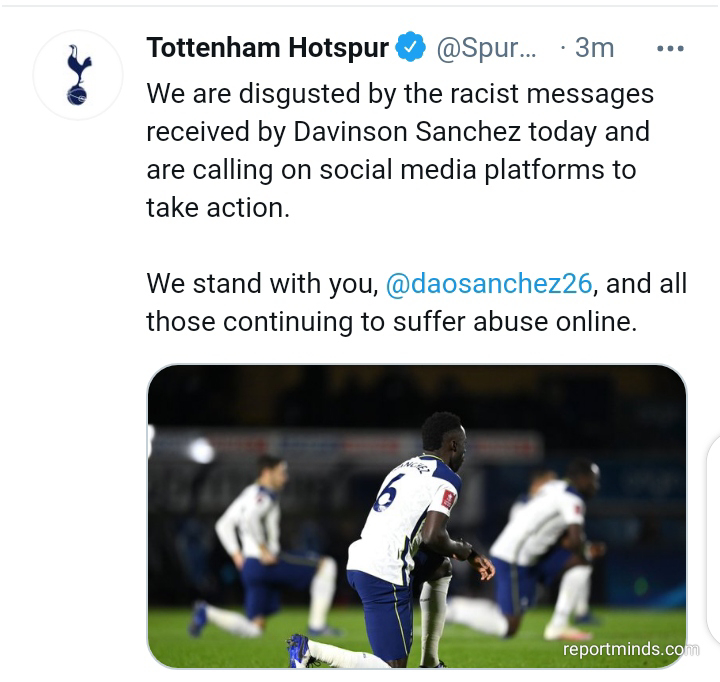Open the 3m timestamp permalink
The image size is (720, 682).
(594, 47)
